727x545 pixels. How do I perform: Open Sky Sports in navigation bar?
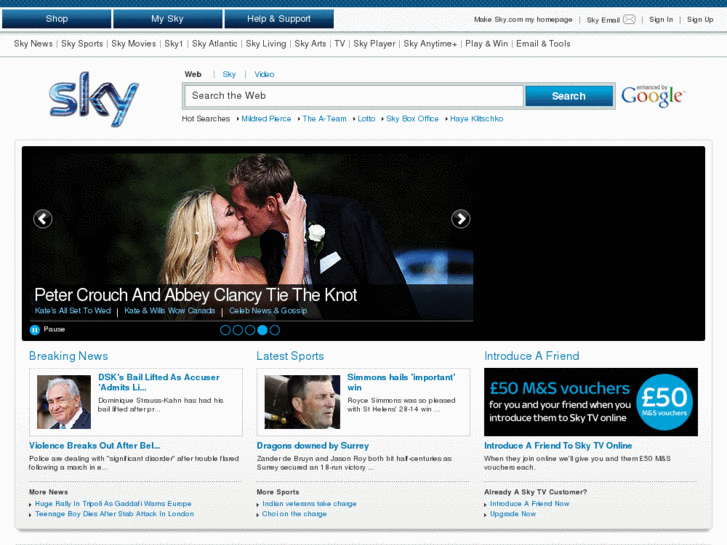tap(82, 44)
